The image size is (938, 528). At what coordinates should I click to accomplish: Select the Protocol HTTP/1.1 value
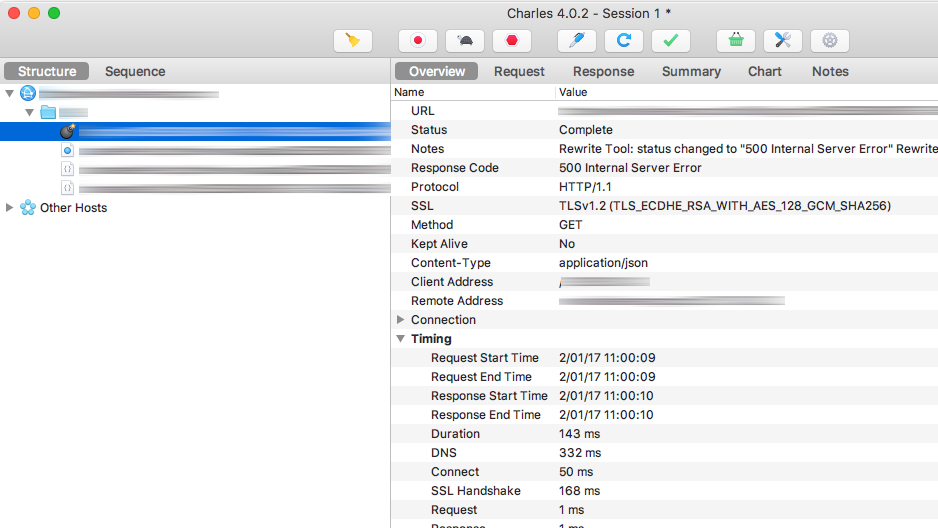point(585,187)
